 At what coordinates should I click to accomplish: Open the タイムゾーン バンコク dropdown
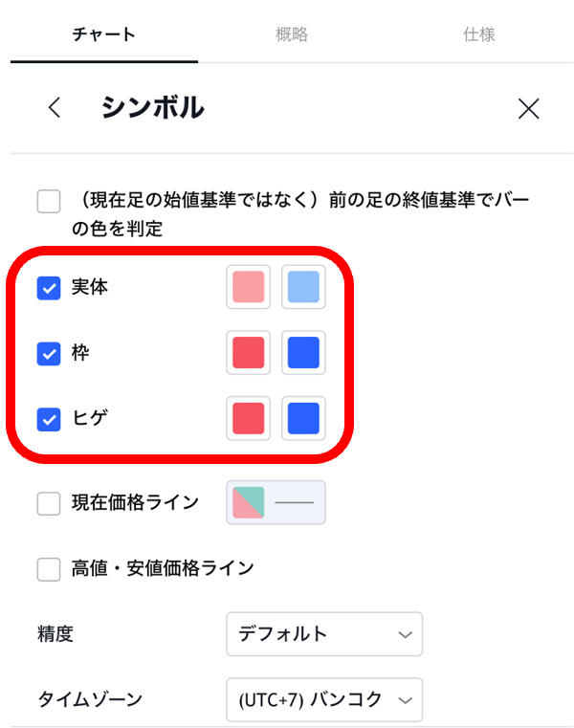pyautogui.click(x=324, y=700)
